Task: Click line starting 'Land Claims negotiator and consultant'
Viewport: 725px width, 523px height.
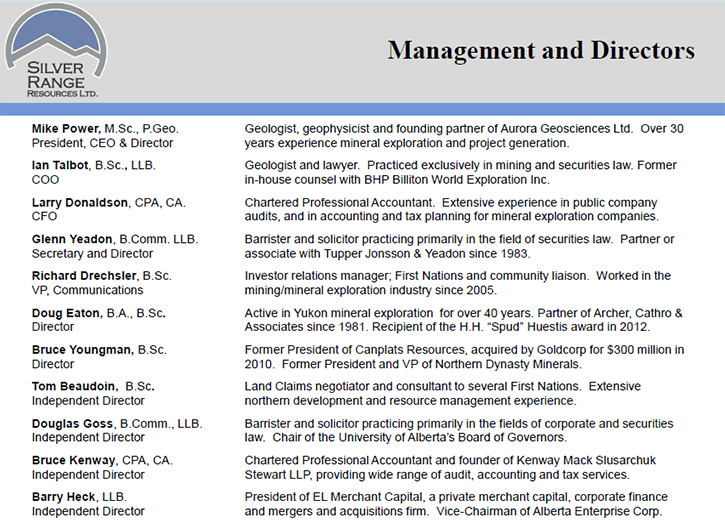Action: point(442,386)
